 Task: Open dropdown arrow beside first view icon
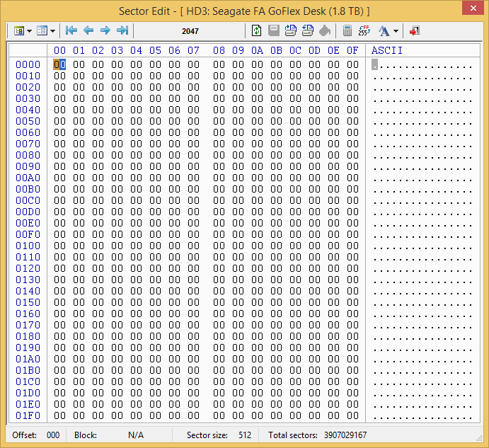pos(29,31)
